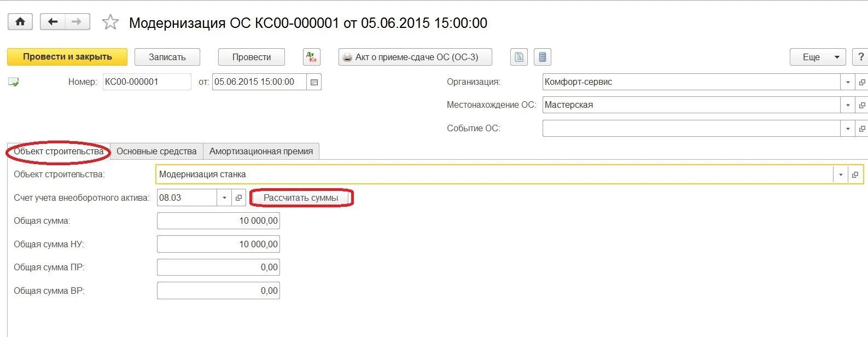The height and width of the screenshot is (337, 868).
Task: Expand the Событие ОС dropdown
Action: [x=848, y=129]
